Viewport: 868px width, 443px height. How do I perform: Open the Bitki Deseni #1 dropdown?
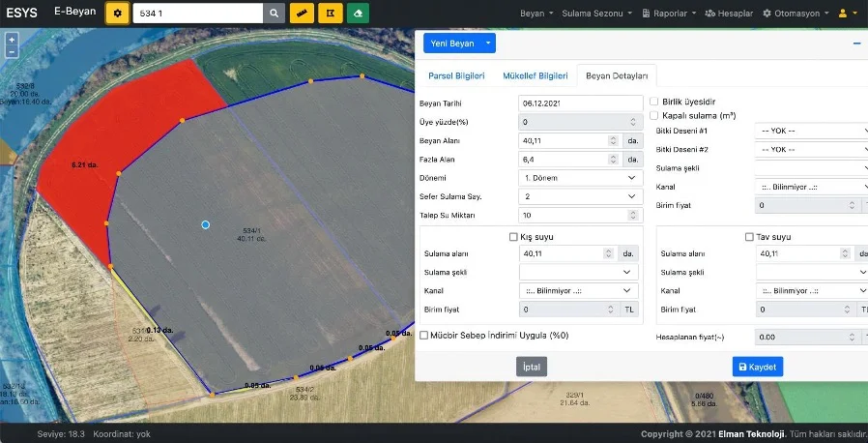[812, 131]
